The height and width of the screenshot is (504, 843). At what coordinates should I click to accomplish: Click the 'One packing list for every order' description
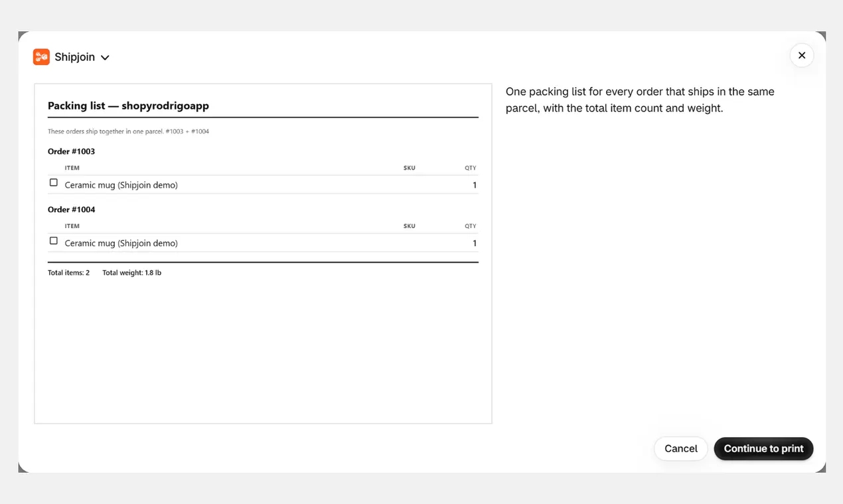pos(640,100)
